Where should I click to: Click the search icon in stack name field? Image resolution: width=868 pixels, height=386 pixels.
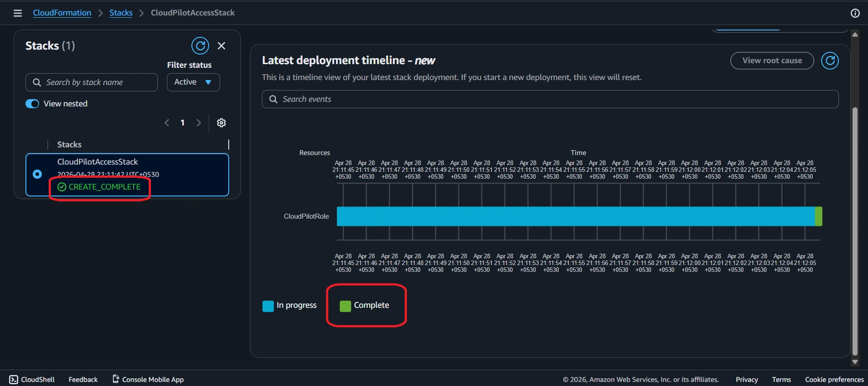pyautogui.click(x=37, y=82)
